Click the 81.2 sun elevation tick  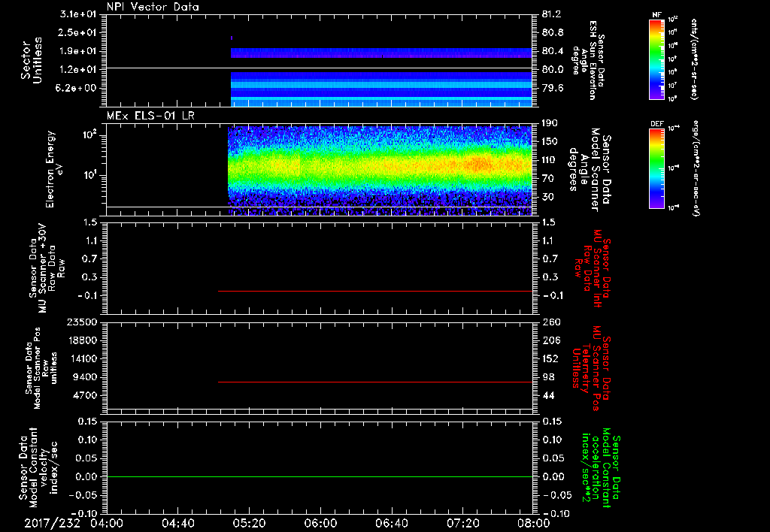[x=553, y=14]
